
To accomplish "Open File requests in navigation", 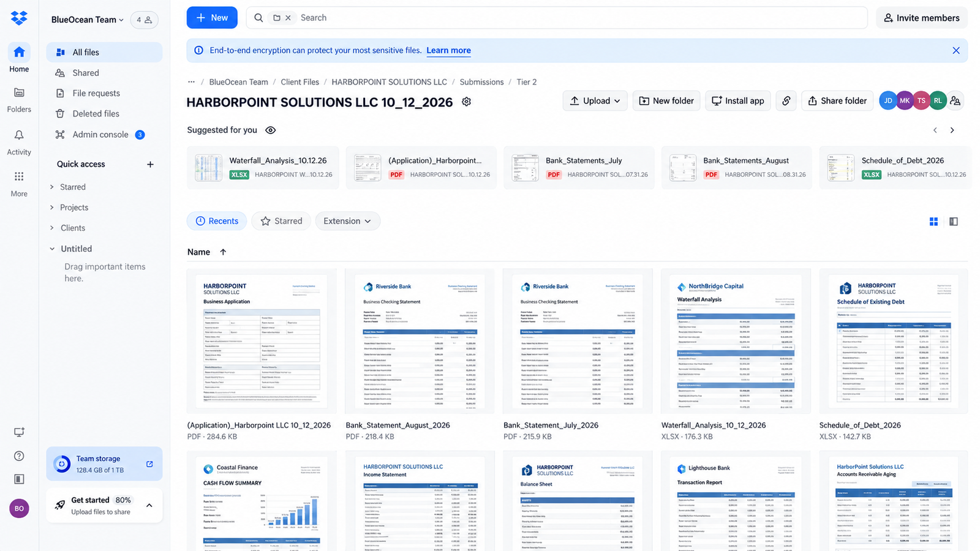I will [104, 93].
